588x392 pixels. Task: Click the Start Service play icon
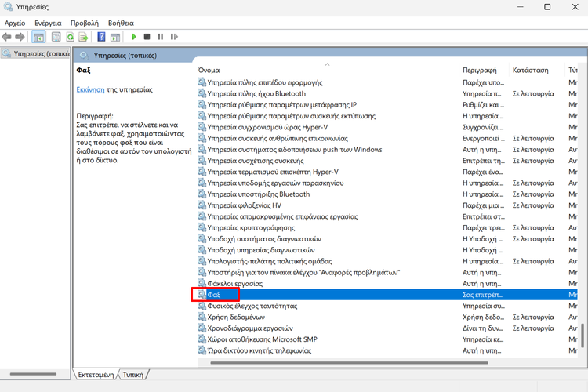(x=134, y=37)
